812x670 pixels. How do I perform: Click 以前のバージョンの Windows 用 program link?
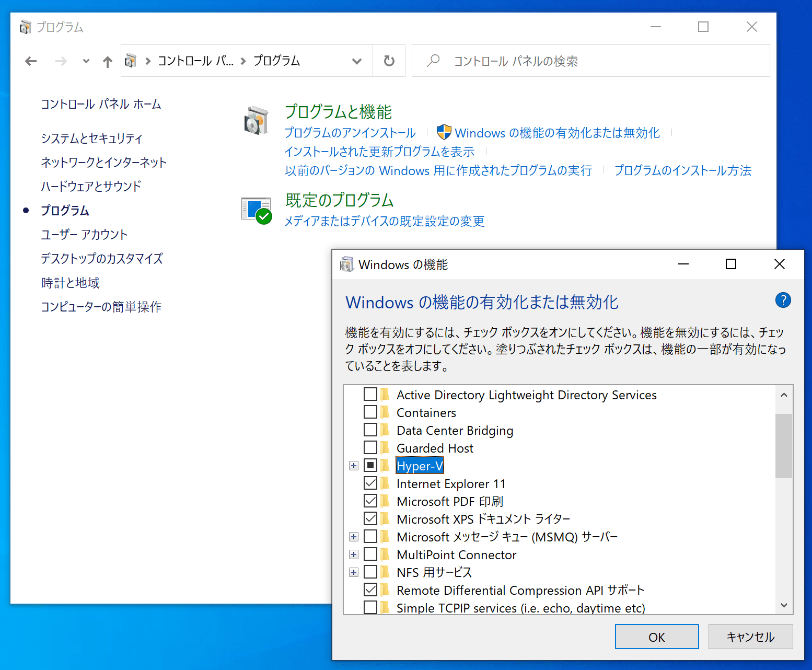pyautogui.click(x=438, y=170)
